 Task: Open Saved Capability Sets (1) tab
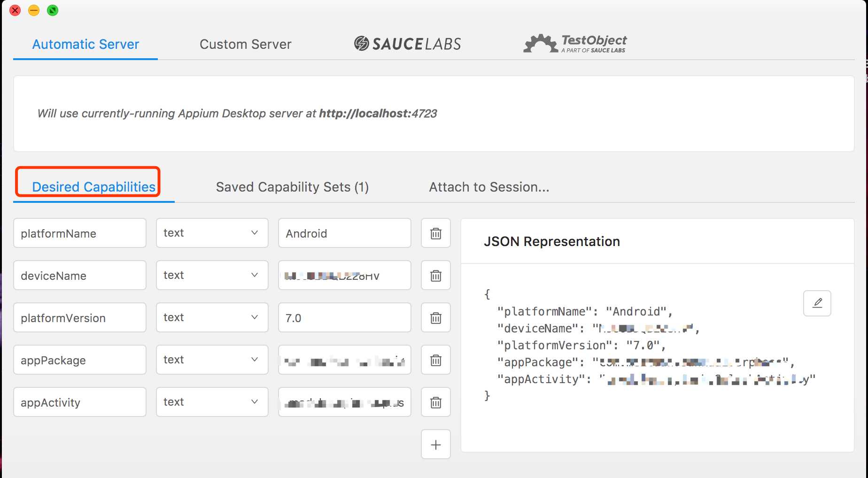292,187
